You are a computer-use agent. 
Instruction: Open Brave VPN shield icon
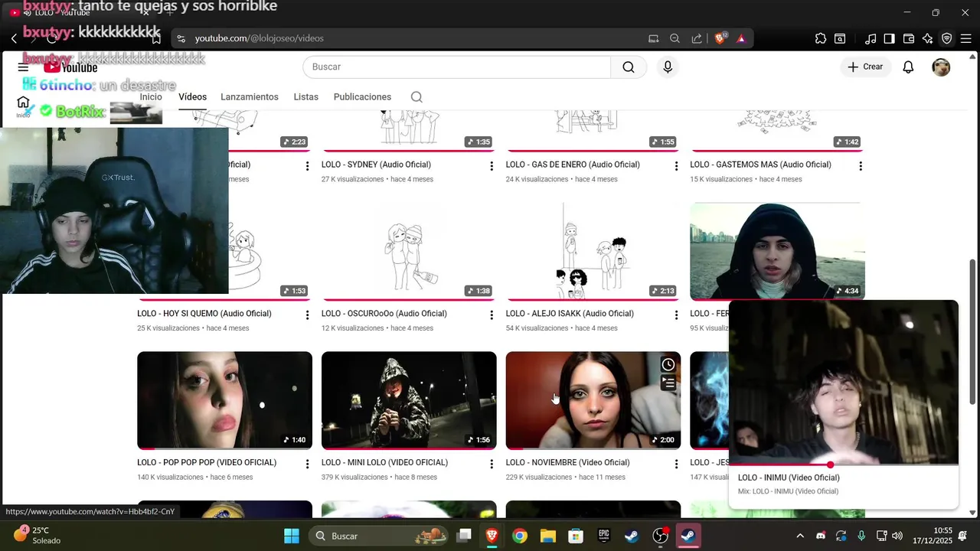click(x=947, y=38)
